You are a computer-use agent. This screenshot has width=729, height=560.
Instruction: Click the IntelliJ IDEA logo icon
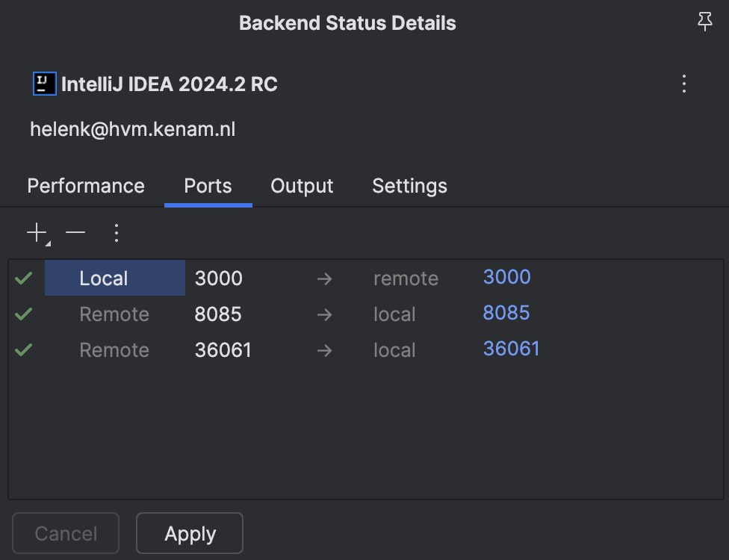45,84
